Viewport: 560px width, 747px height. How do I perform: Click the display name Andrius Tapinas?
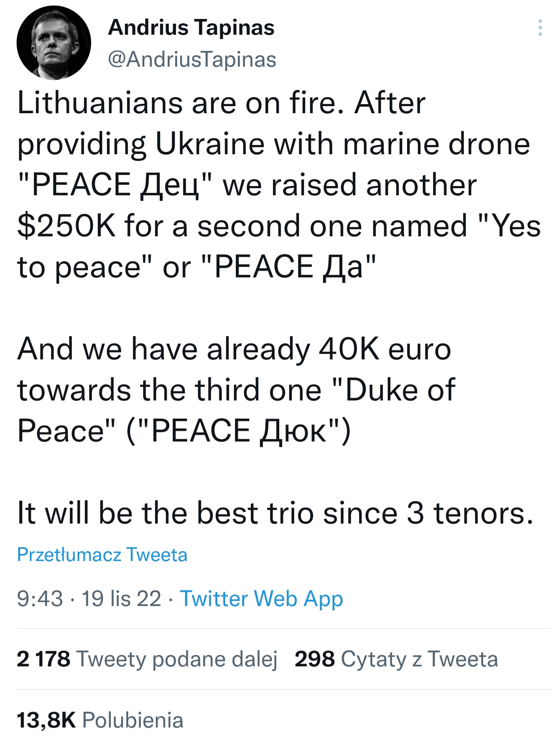tap(191, 28)
